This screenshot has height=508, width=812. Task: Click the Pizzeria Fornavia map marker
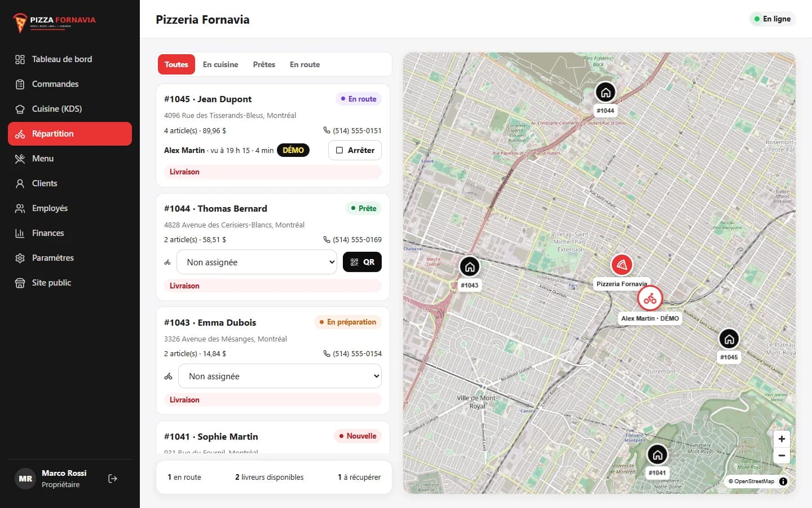(621, 264)
